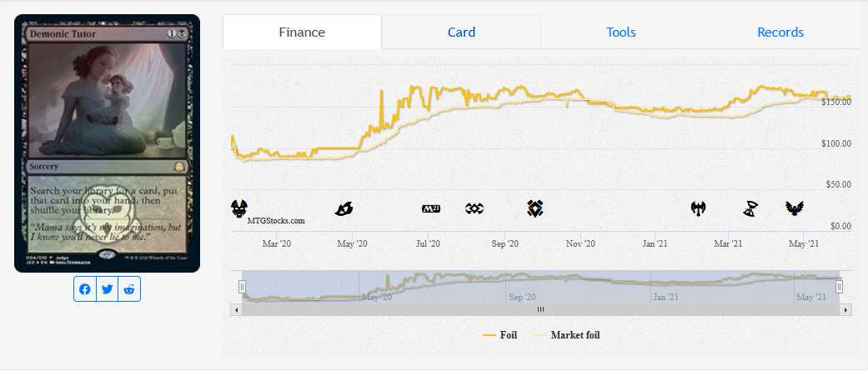Click the set symbol near Aug '20
The height and width of the screenshot is (371, 868).
[475, 208]
